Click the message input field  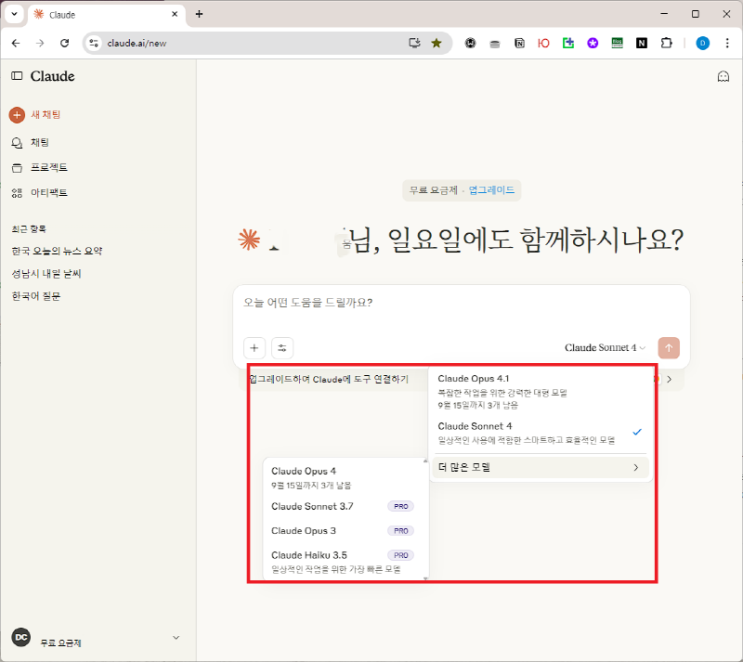[461, 303]
